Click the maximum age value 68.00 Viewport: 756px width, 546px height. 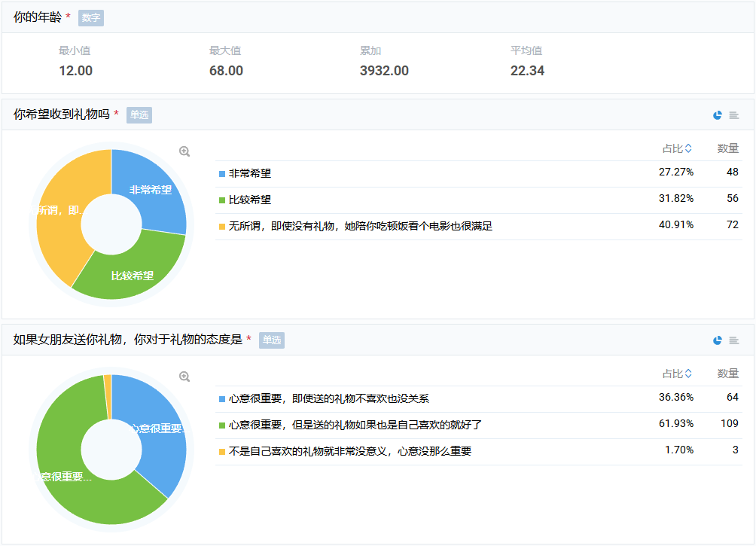[226, 71]
